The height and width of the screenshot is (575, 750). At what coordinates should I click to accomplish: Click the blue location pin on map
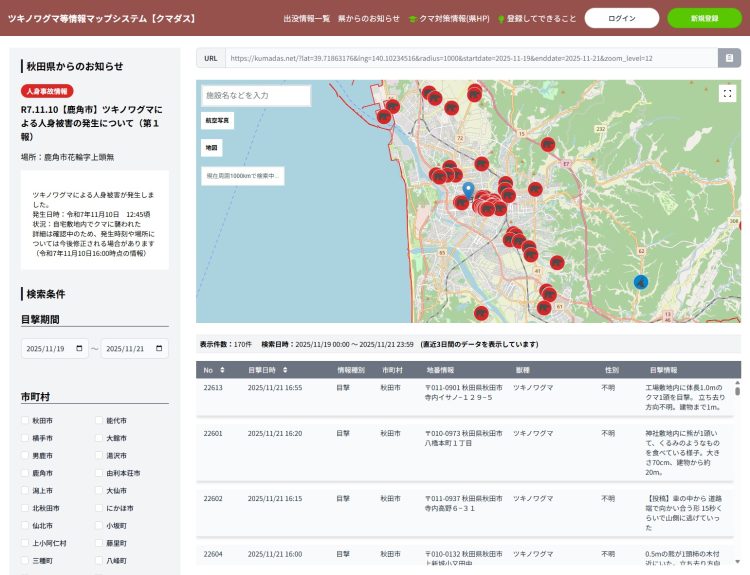pos(467,190)
